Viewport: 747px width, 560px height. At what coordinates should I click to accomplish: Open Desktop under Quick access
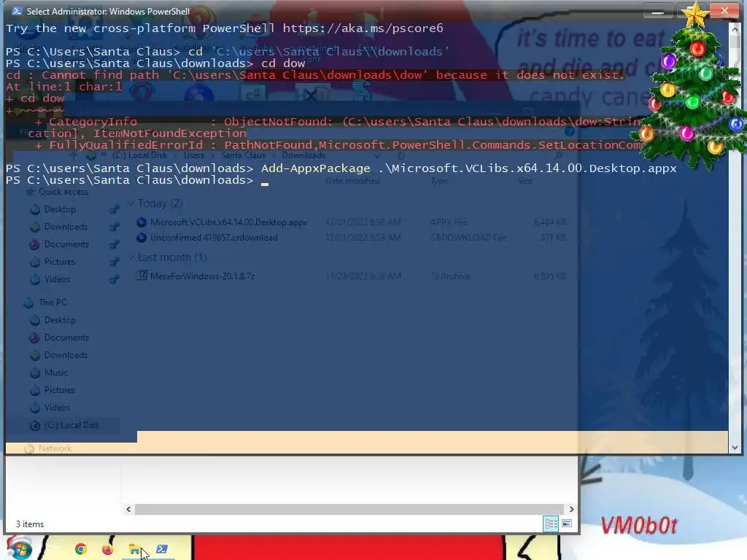point(60,209)
